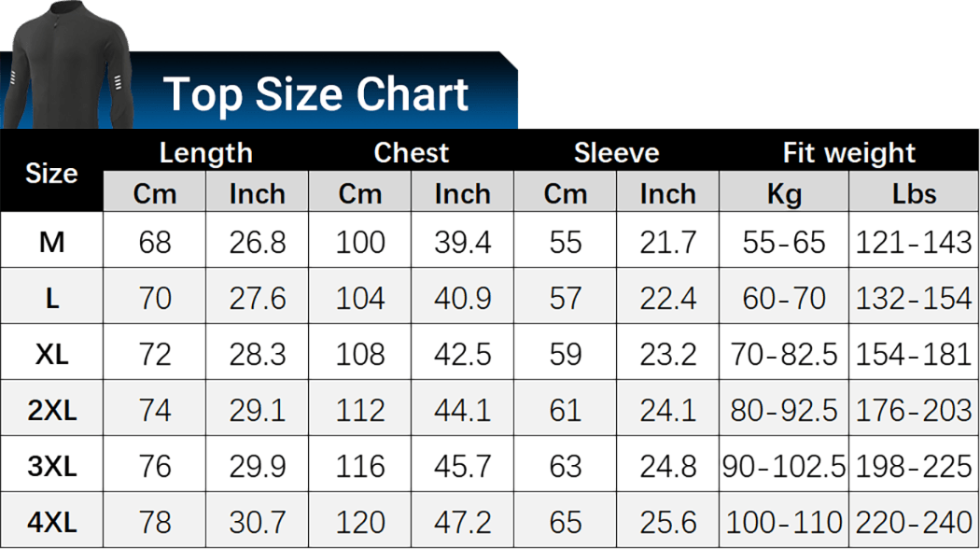Select the M size row label
The image size is (980, 549).
[x=51, y=242]
